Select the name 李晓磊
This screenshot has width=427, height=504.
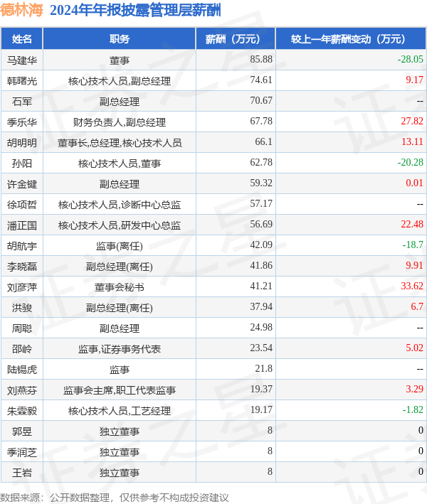22,267
